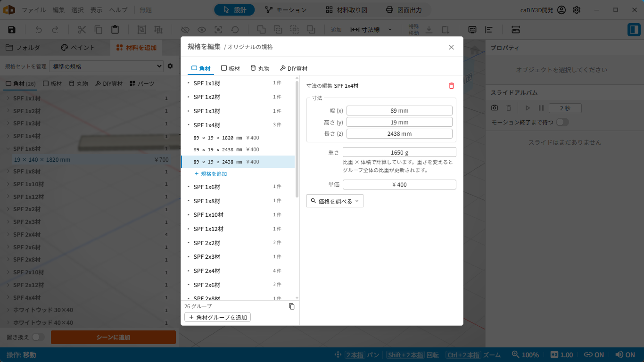
Task: Open the user account icon
Action: point(561,10)
